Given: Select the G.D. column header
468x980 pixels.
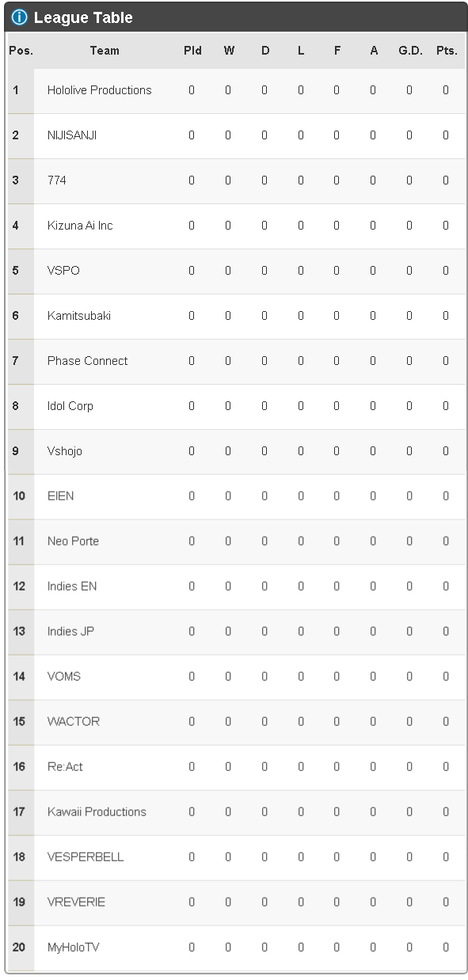Looking at the screenshot, I should click(x=410, y=51).
